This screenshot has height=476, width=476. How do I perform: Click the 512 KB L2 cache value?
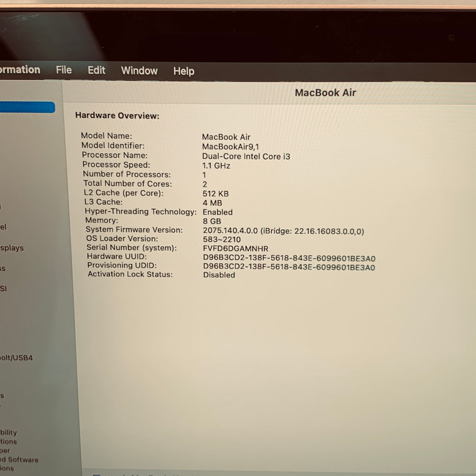point(215,194)
